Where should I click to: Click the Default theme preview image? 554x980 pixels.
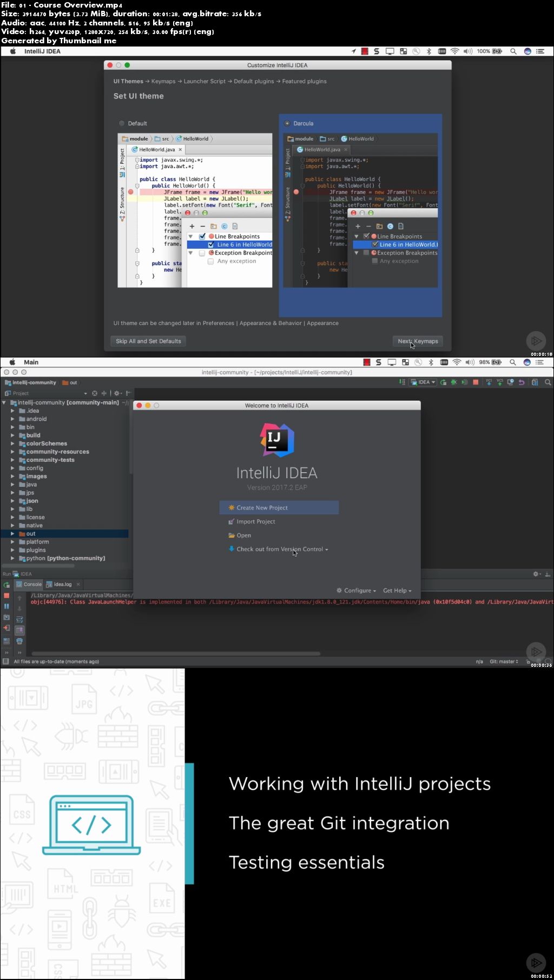click(x=195, y=210)
